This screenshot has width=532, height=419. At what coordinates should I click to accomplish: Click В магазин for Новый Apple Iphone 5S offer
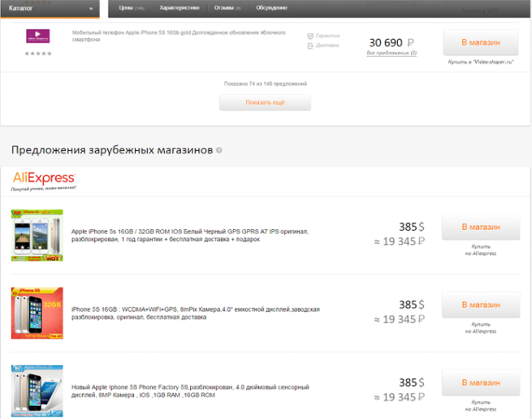tap(481, 382)
